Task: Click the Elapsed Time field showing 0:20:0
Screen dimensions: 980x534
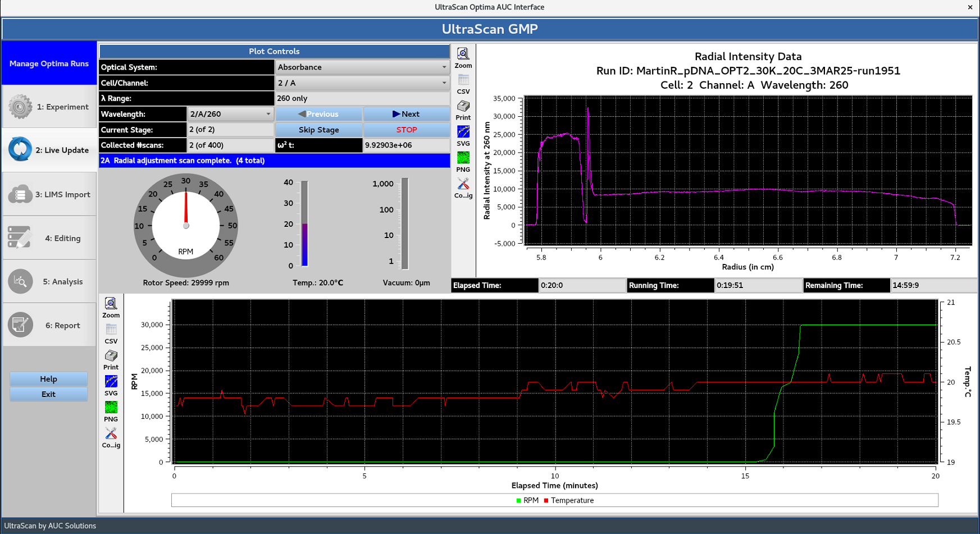Action: pyautogui.click(x=582, y=285)
